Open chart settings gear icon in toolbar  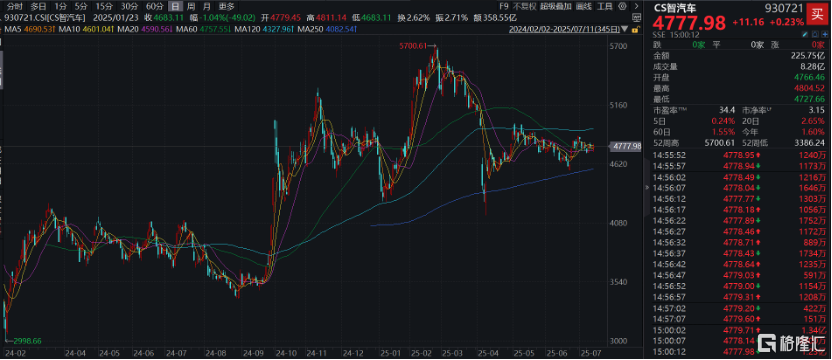(622, 6)
